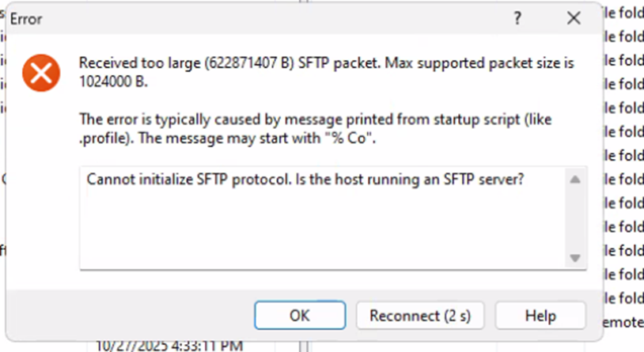
Task: Click the Error dialog title bar
Action: tap(237, 17)
